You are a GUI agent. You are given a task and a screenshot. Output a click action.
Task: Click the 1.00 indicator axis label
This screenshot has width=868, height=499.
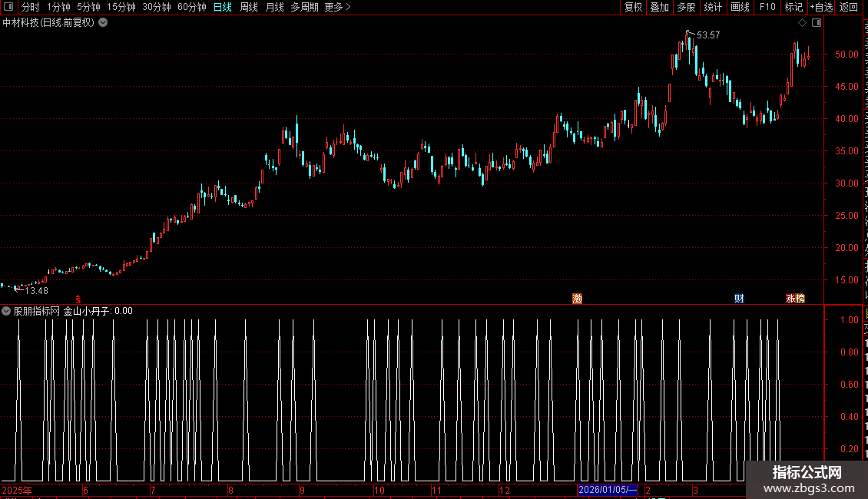(x=849, y=320)
